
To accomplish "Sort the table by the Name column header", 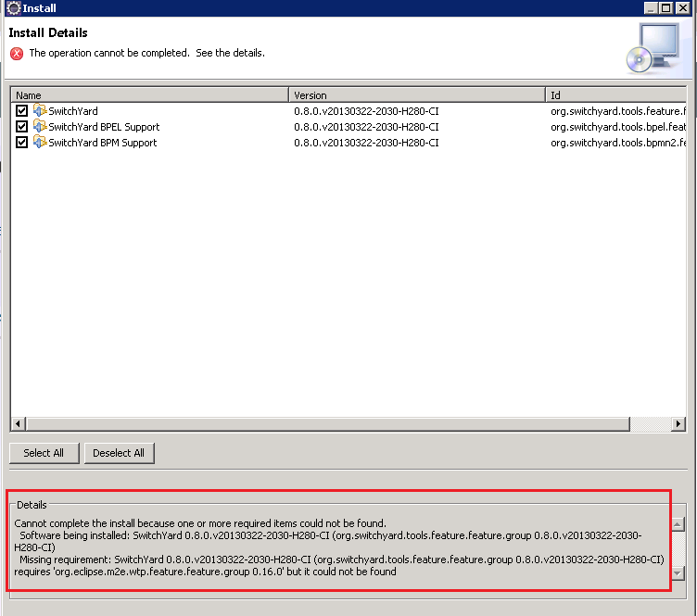I will [x=150, y=95].
